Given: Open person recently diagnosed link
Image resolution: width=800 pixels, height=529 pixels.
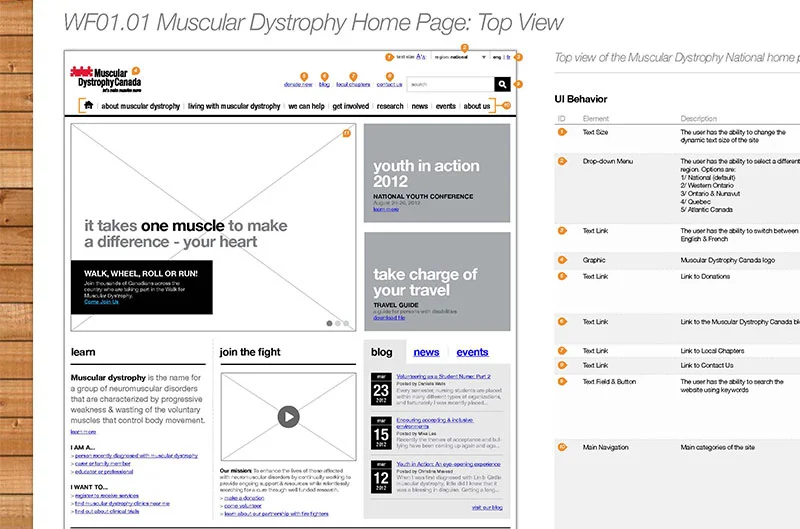Looking at the screenshot, I should [136, 456].
